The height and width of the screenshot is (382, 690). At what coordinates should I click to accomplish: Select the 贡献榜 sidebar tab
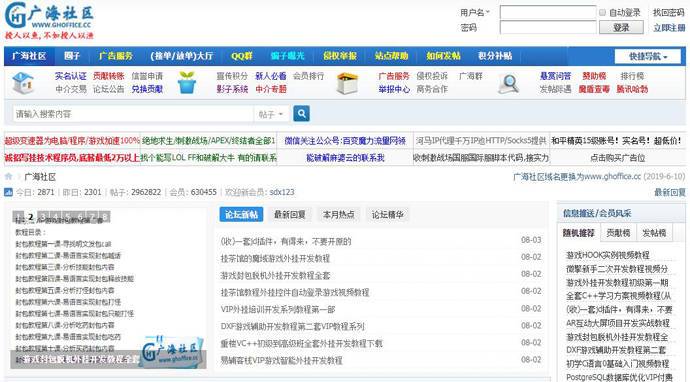618,233
